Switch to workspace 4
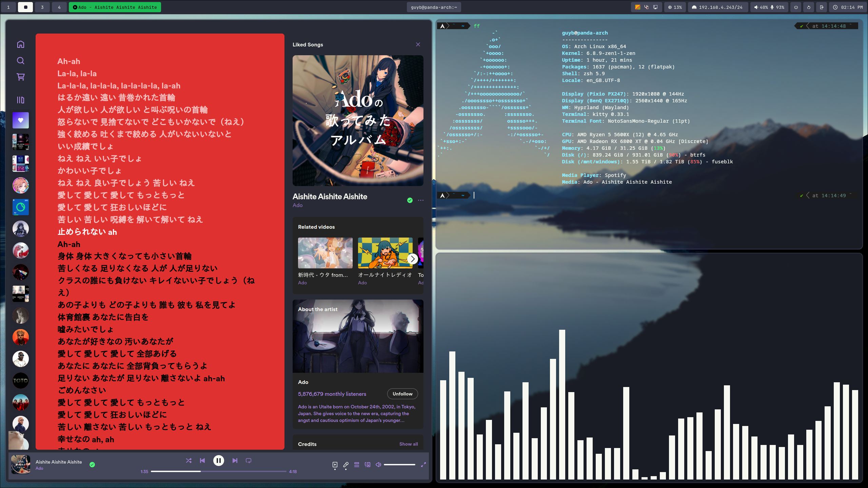The width and height of the screenshot is (868, 488). (59, 7)
